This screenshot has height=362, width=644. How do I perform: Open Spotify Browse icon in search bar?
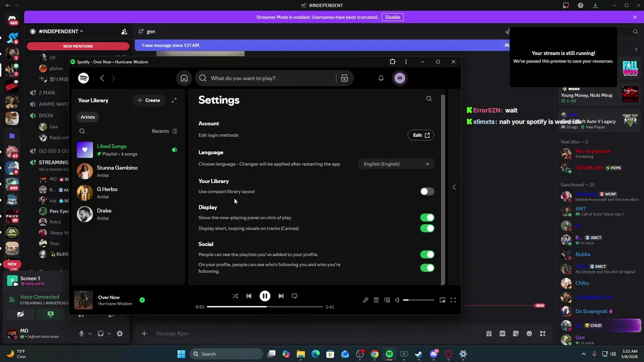click(x=344, y=78)
